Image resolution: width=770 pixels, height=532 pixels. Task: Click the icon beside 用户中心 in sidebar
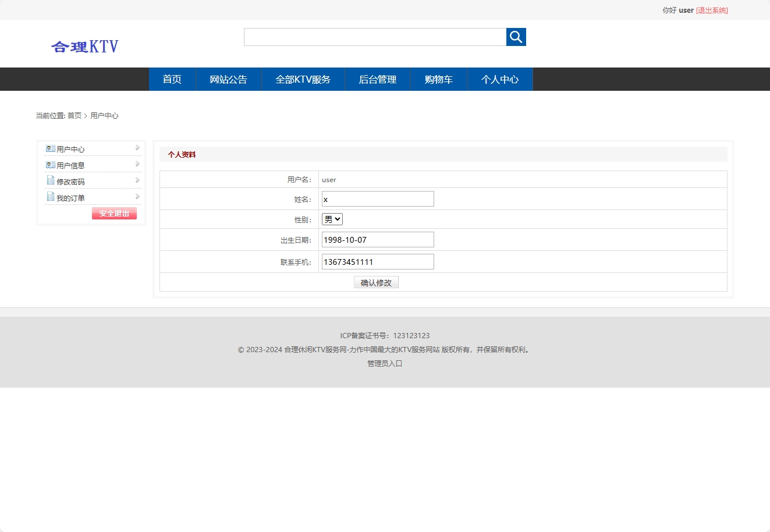coord(49,148)
